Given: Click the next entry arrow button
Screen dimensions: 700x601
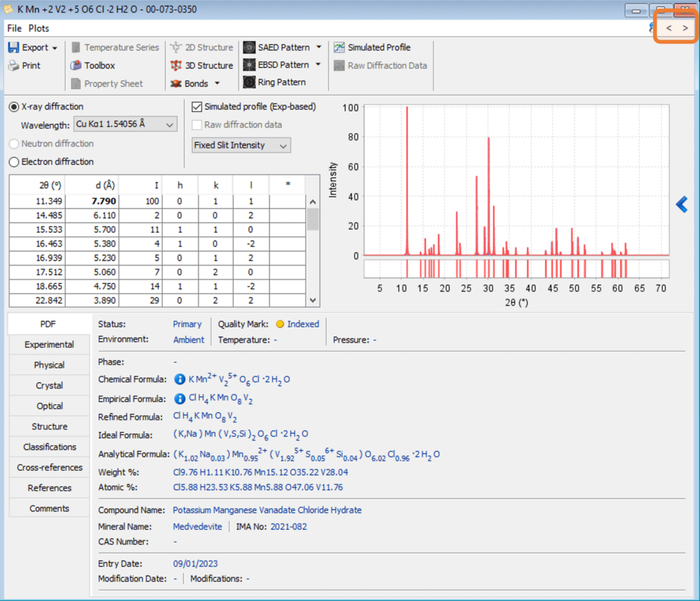Looking at the screenshot, I should click(x=684, y=29).
